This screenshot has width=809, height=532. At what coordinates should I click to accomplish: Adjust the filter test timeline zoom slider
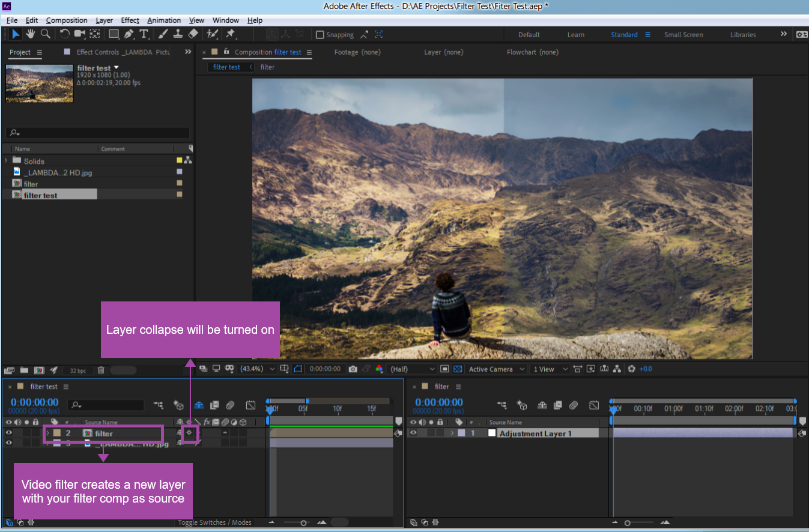(303, 523)
